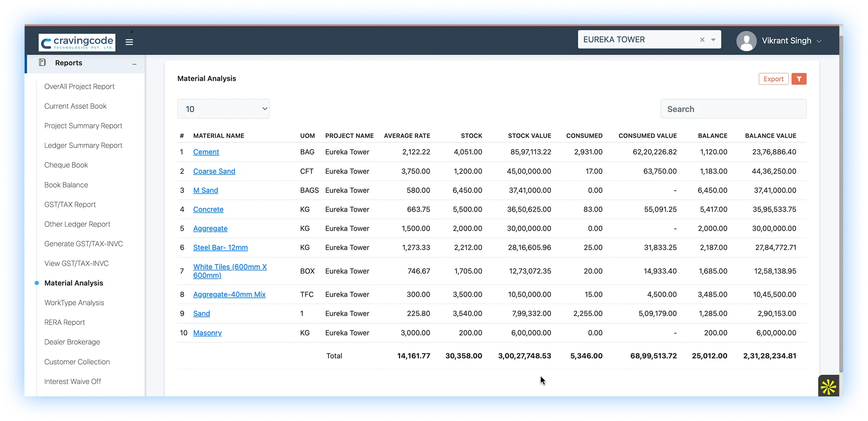The image size is (868, 421).
Task: Select Other Ledger Report
Action: 77,224
